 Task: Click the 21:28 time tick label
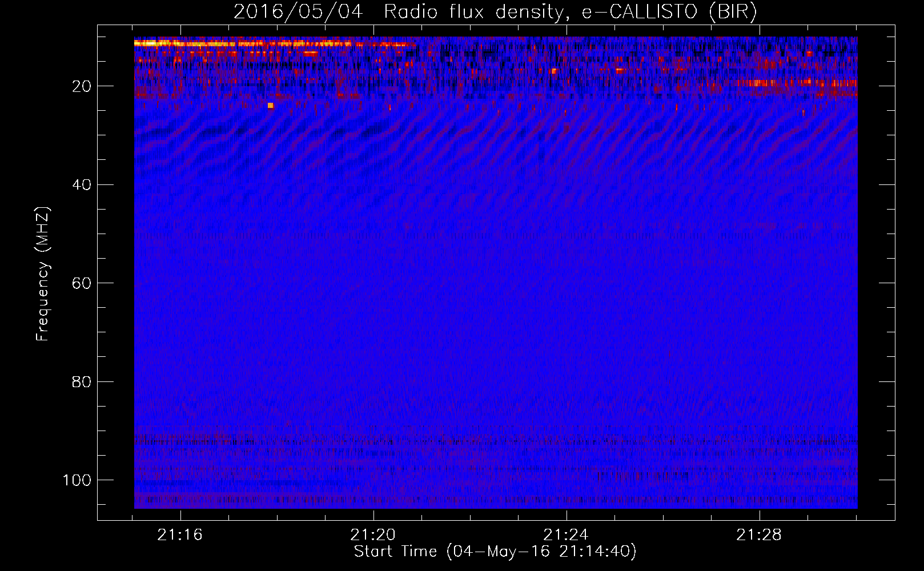[x=759, y=535]
